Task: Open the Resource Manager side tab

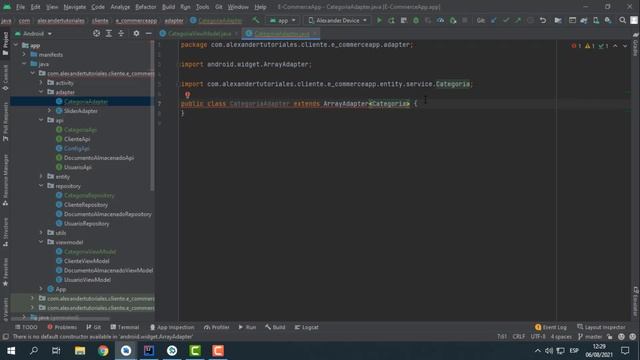Action: point(5,180)
